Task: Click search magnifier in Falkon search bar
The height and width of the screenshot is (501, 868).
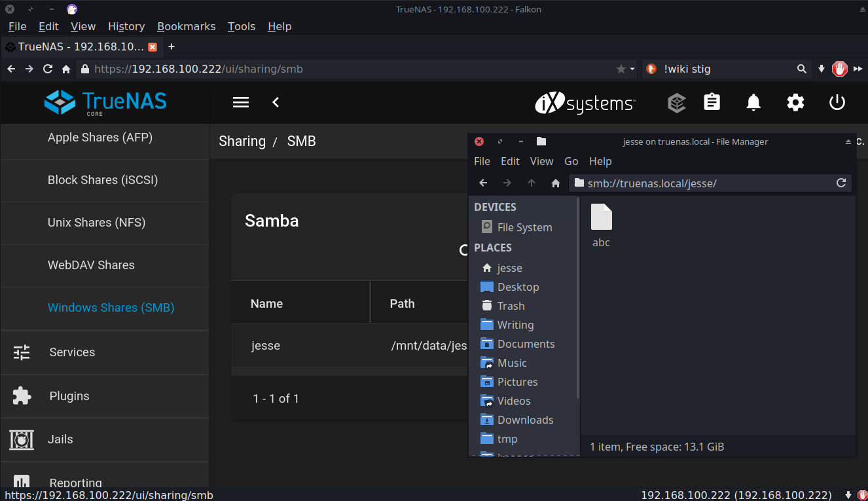Action: click(801, 69)
